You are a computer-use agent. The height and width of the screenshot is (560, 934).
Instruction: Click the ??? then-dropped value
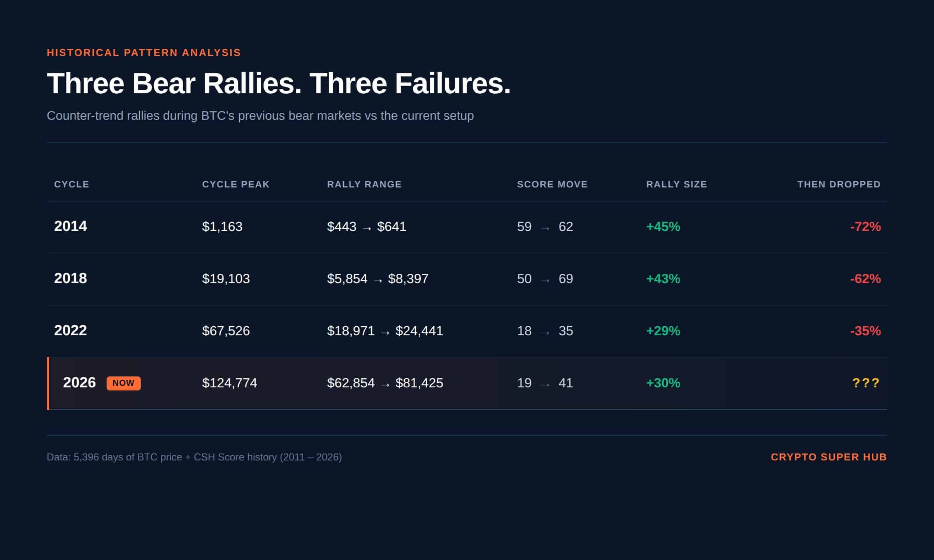coord(866,383)
